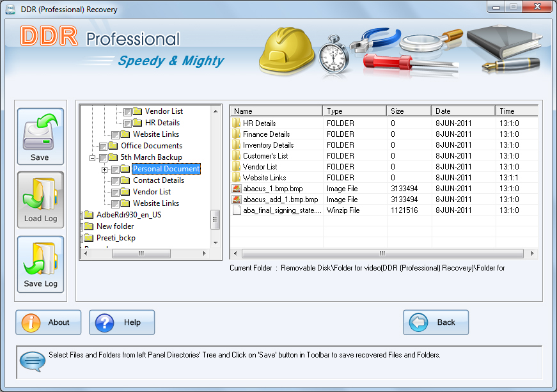The height and width of the screenshot is (392, 557).
Task: Select Contact Details in directory tree
Action: [159, 180]
